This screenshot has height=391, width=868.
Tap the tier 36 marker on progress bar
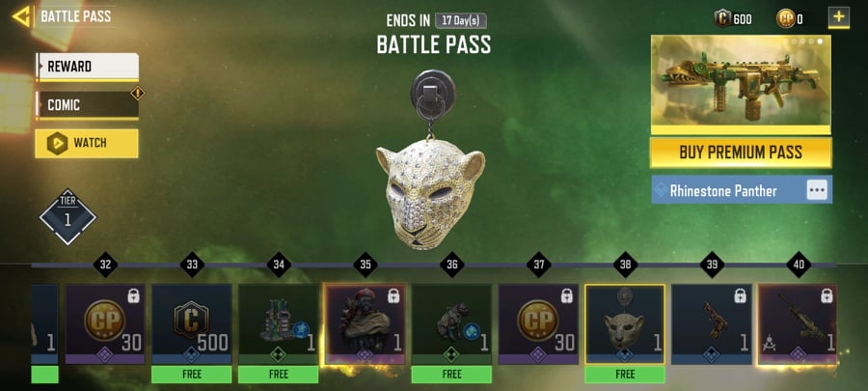[451, 265]
